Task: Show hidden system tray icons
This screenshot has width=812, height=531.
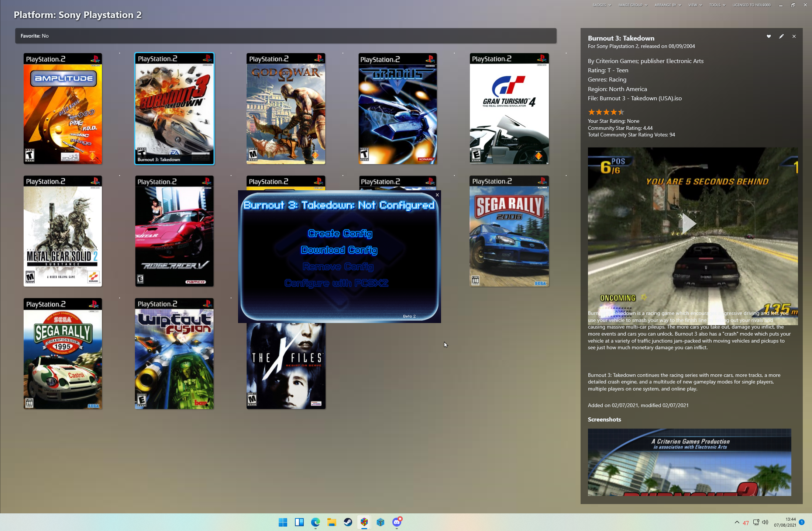Action: (737, 522)
